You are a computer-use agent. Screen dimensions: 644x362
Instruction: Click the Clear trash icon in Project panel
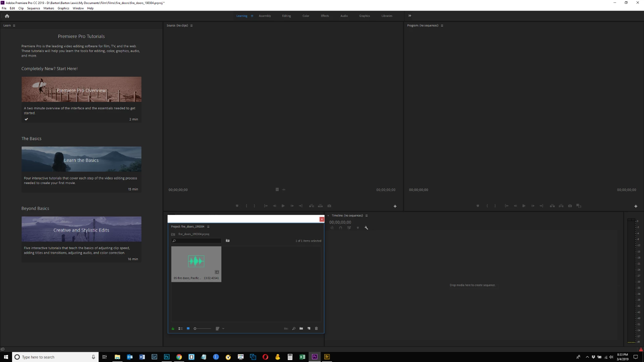tap(316, 328)
